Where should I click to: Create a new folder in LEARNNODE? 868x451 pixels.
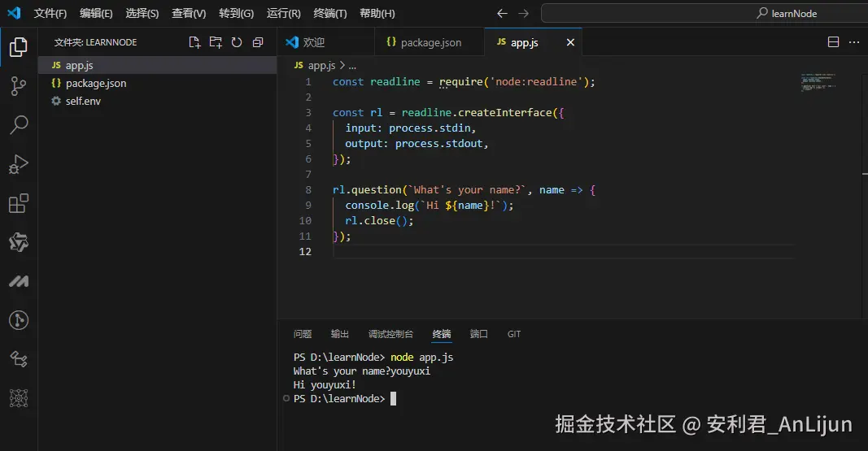click(216, 42)
